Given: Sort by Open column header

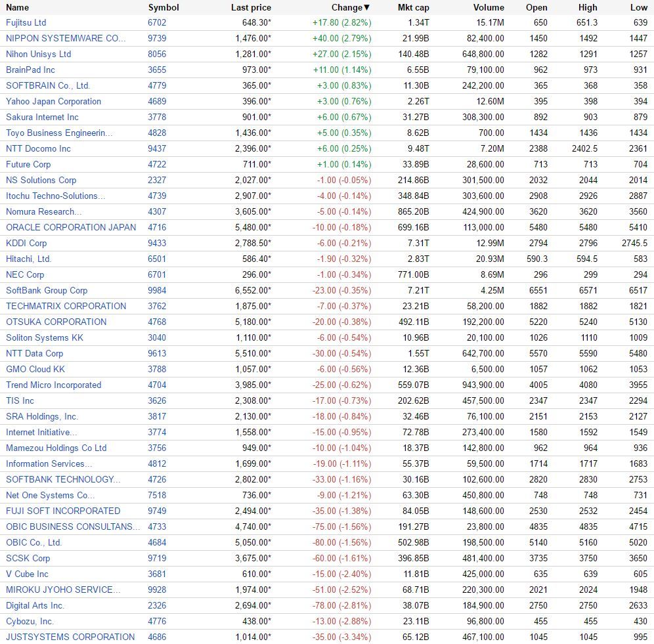Looking at the screenshot, I should click(536, 7).
